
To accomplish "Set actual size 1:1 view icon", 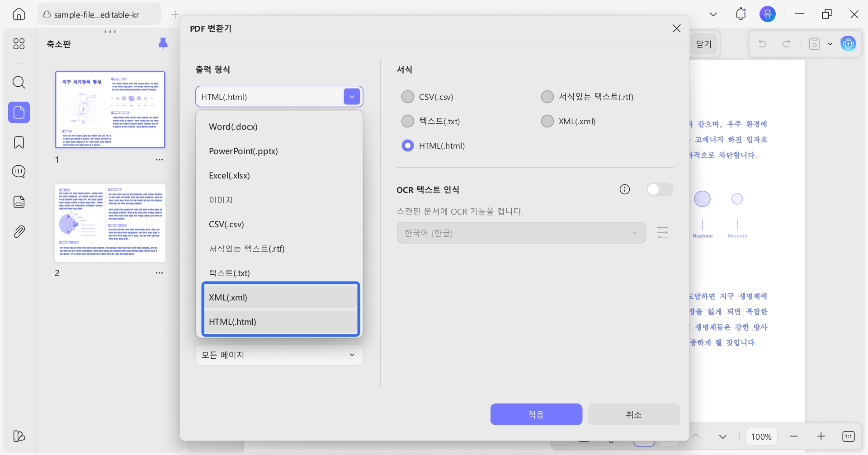I will 848,436.
